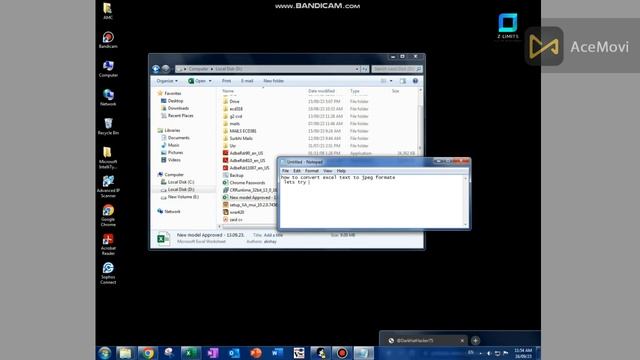
Task: Click the Open button in the Explorer toolbar
Action: (197, 81)
